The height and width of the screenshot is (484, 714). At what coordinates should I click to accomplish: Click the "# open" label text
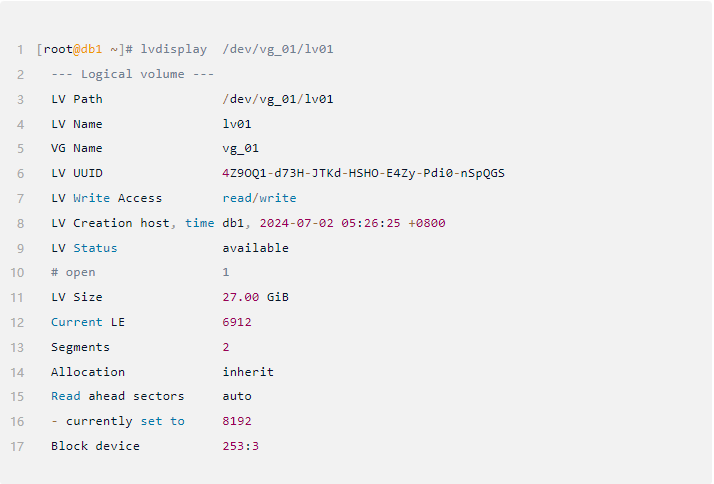coord(73,272)
